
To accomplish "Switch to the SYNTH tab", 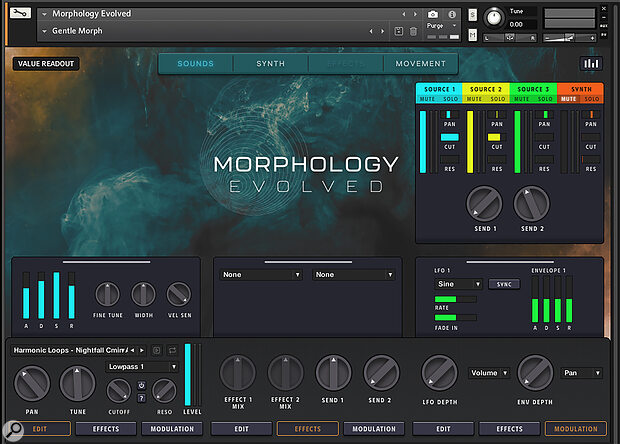I will tap(270, 64).
